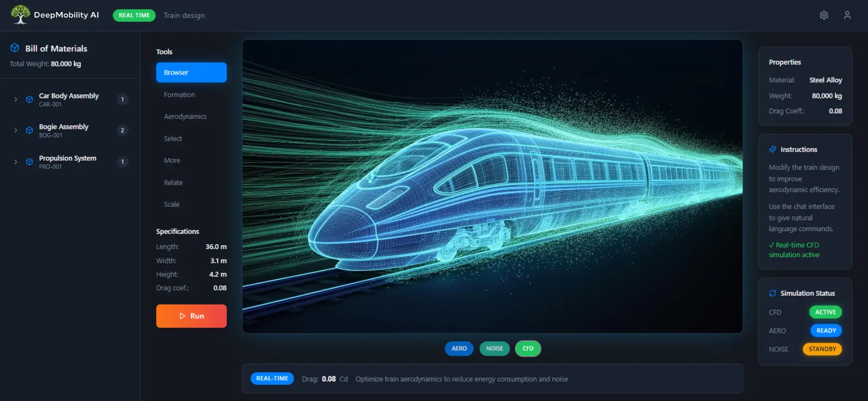The image size is (868, 401).
Task: Expand the Propulsion System node
Action: (x=16, y=162)
